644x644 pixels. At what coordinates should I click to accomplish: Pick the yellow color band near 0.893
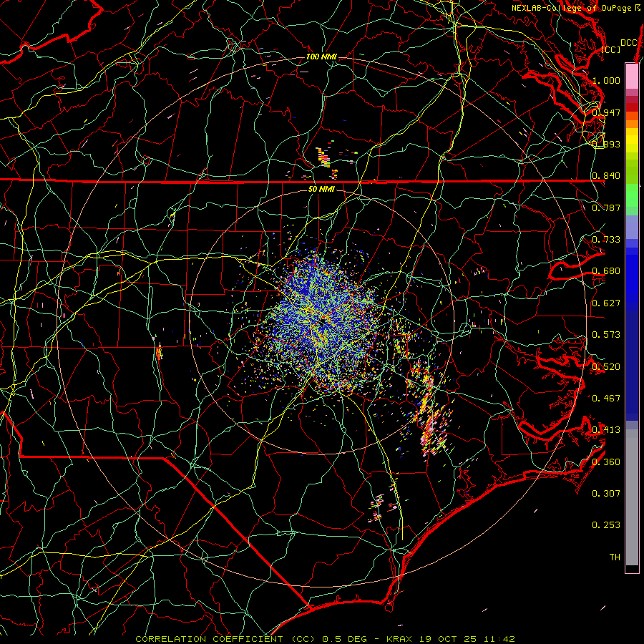tap(632, 141)
